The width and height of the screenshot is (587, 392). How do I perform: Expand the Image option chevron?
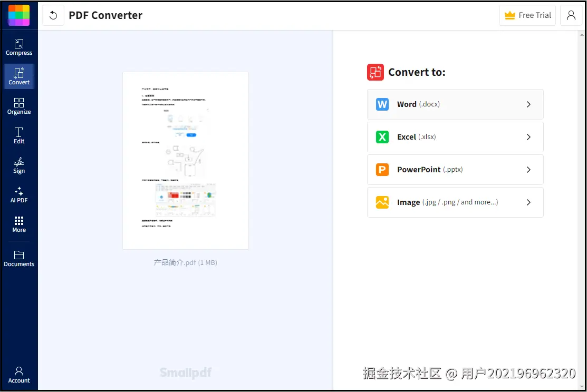(528, 202)
